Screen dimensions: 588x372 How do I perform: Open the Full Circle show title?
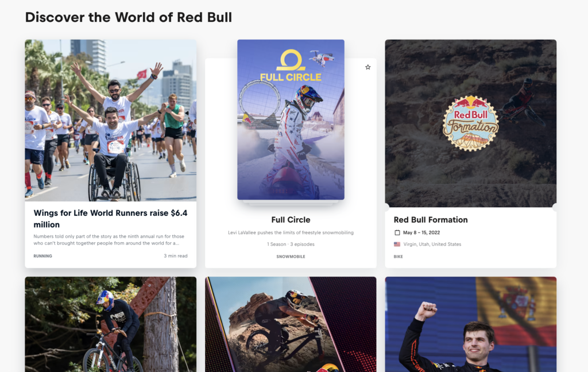[291, 220]
